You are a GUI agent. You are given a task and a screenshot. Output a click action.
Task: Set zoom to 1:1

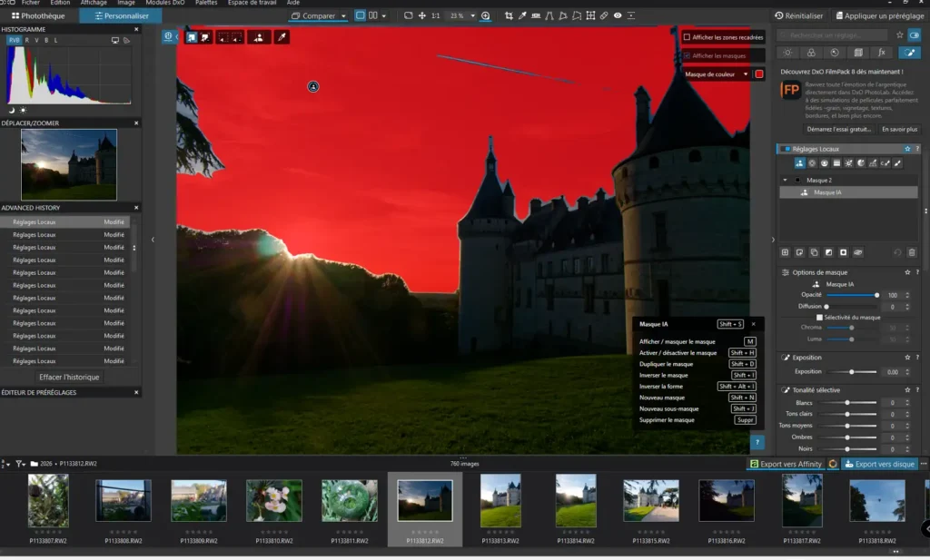point(435,16)
